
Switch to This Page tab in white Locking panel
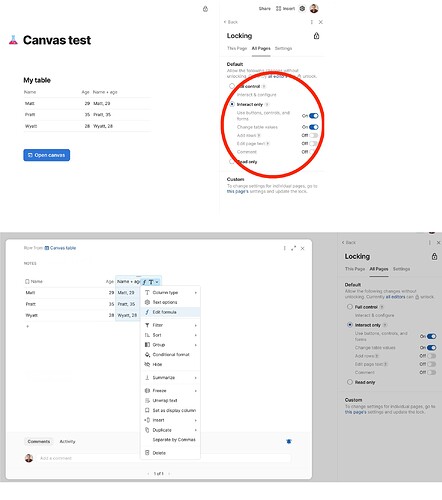point(237,48)
